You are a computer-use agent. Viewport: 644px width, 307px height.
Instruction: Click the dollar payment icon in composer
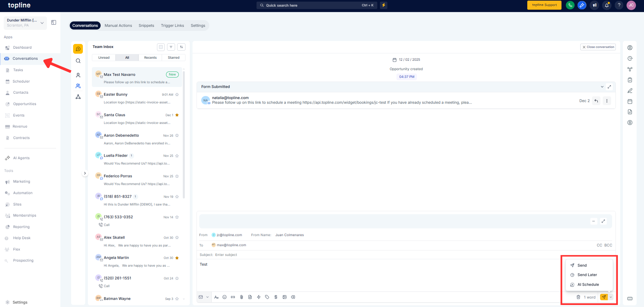pyautogui.click(x=276, y=297)
